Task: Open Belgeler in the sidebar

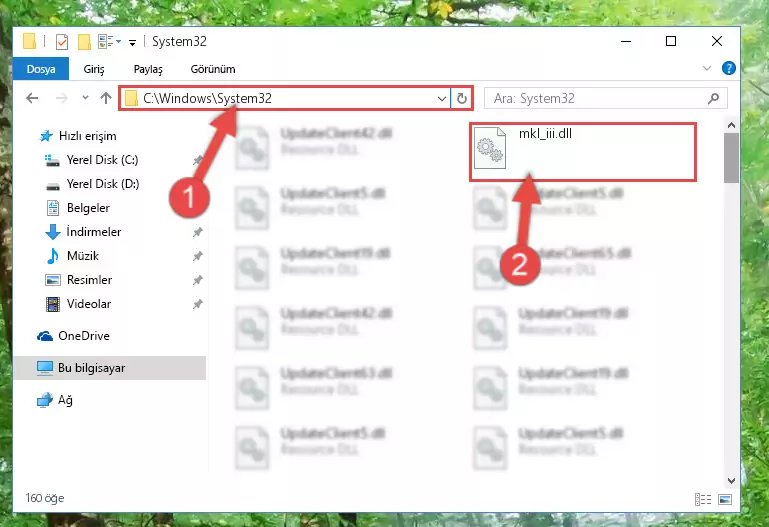Action: 78,208
